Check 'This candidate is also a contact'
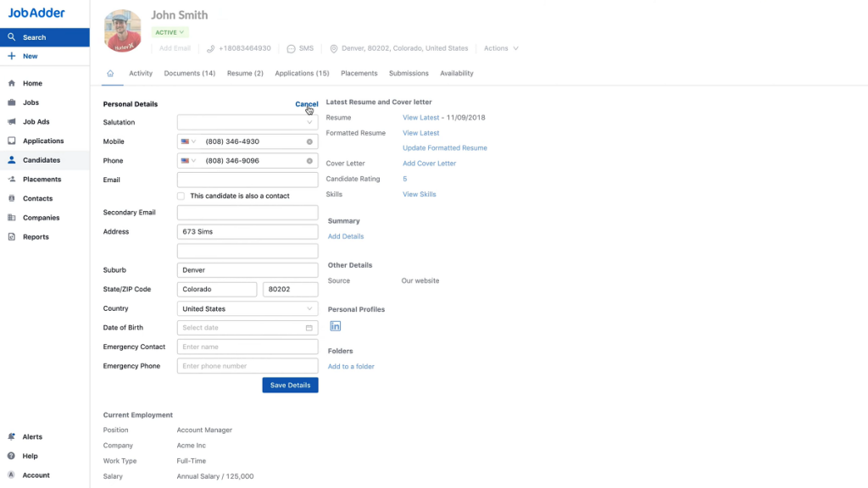The width and height of the screenshot is (868, 488). coord(181,196)
